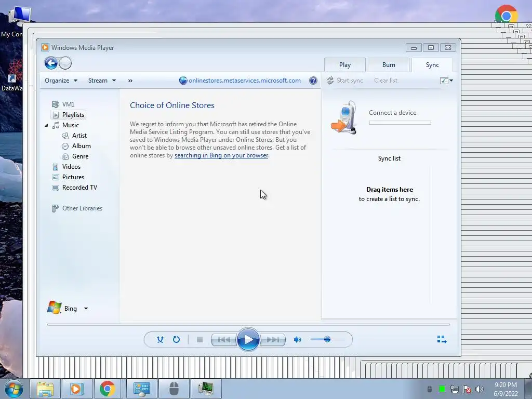This screenshot has height=399, width=532.
Task: Open the Organize dropdown menu
Action: click(61, 81)
